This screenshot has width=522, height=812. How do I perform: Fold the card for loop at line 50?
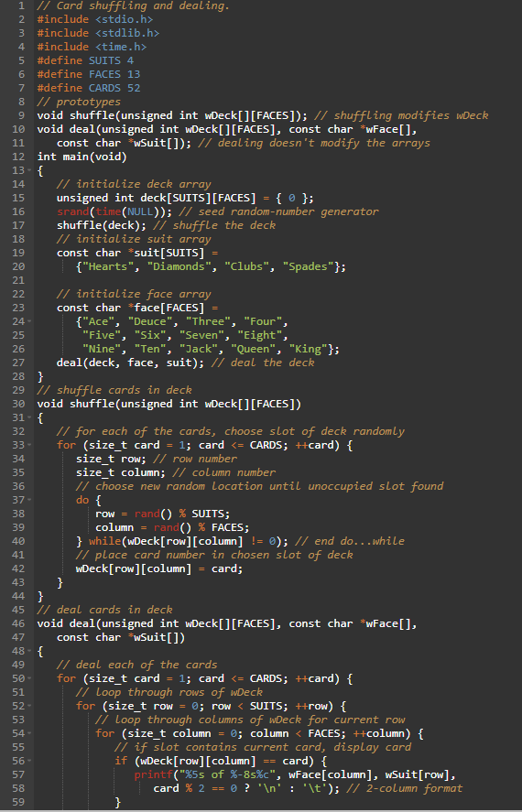coord(29,678)
